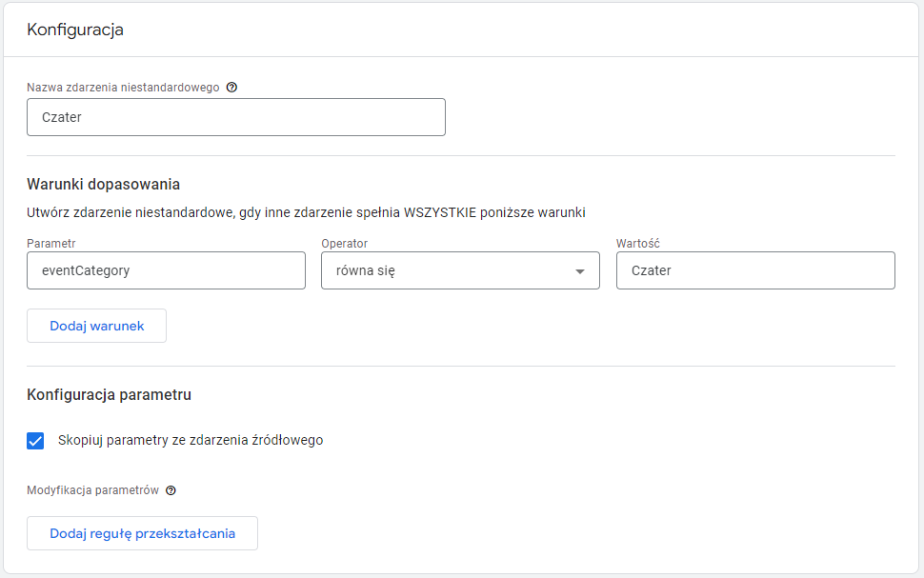The image size is (924, 578).
Task: Click the dropdown arrow in Operator field
Action: pyautogui.click(x=580, y=271)
